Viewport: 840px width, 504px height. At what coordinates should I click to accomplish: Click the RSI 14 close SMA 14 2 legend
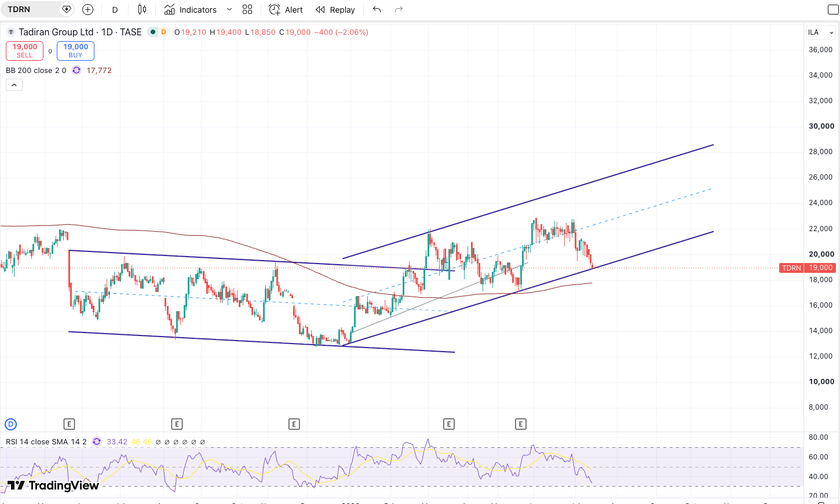coord(46,441)
